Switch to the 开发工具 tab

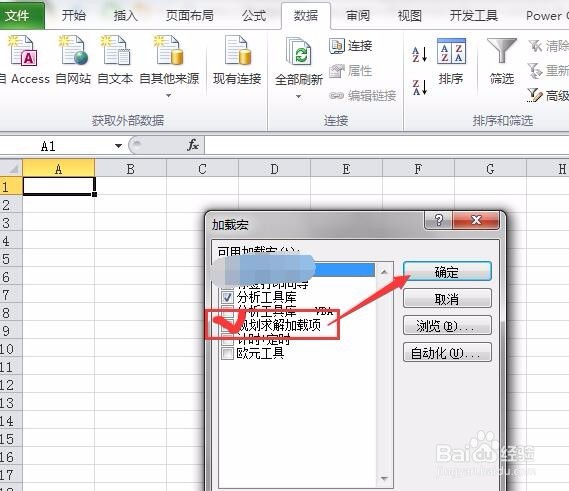[x=474, y=15]
